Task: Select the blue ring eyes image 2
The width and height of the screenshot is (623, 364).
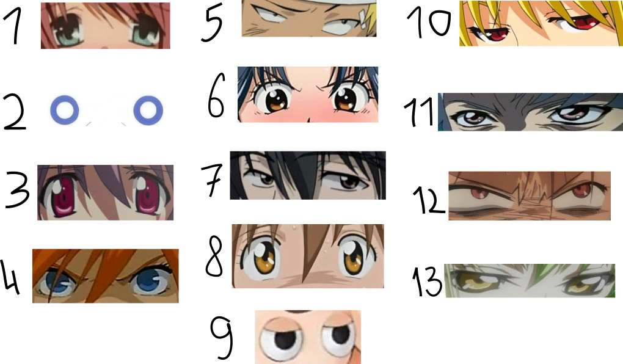Action: pyautogui.click(x=106, y=111)
